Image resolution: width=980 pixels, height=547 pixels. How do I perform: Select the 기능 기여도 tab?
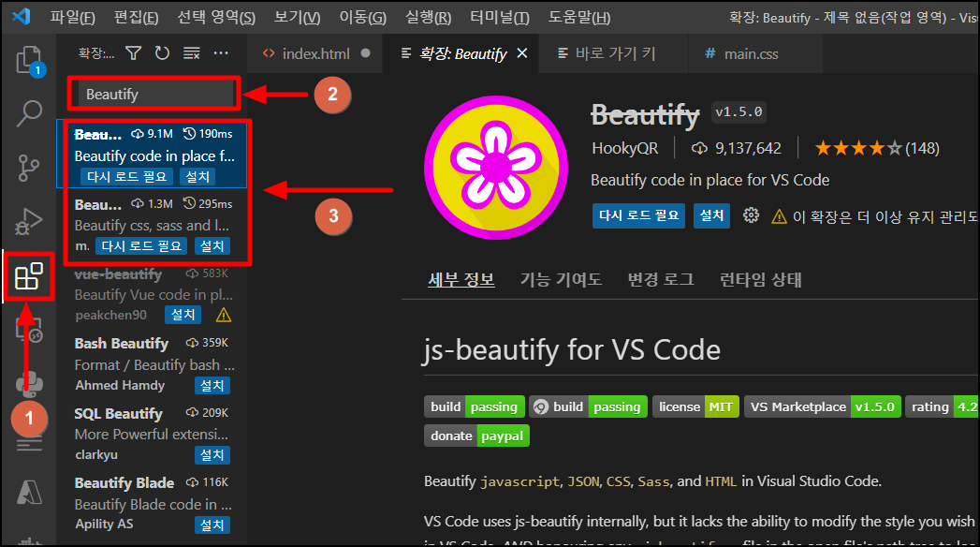[x=561, y=279]
